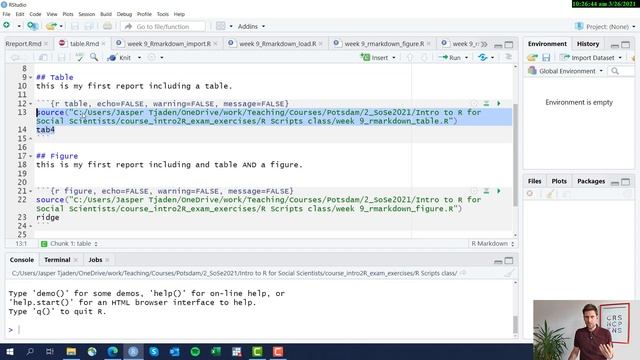
Task: Click the Run button in editor toolbar
Action: click(x=449, y=58)
